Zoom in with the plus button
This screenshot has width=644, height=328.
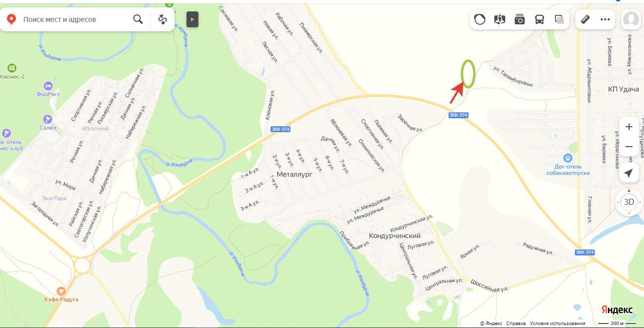629,127
